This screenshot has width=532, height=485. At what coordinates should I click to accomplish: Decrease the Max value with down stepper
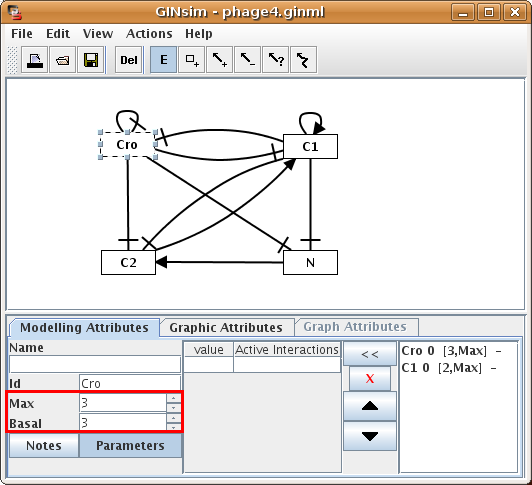[173, 407]
